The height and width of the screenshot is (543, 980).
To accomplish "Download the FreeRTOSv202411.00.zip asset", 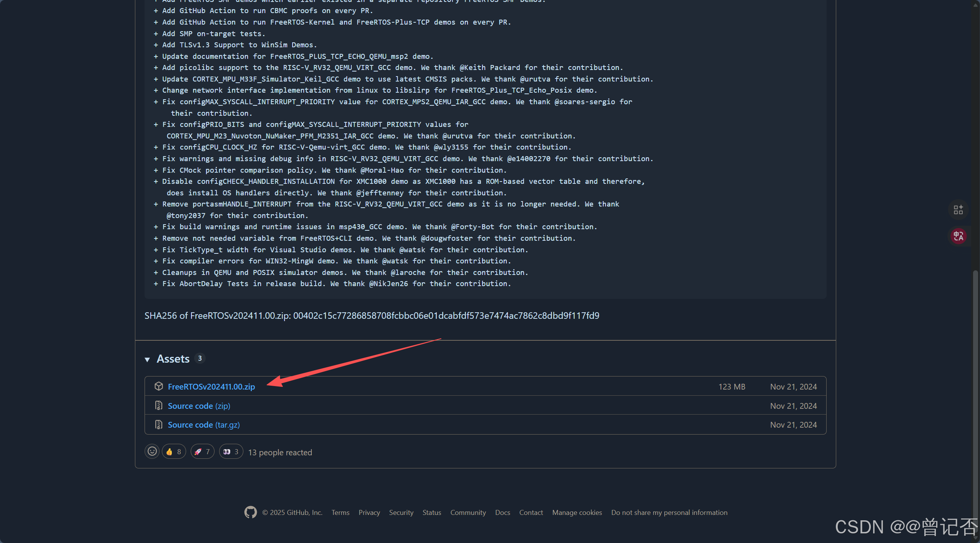I will pos(211,386).
